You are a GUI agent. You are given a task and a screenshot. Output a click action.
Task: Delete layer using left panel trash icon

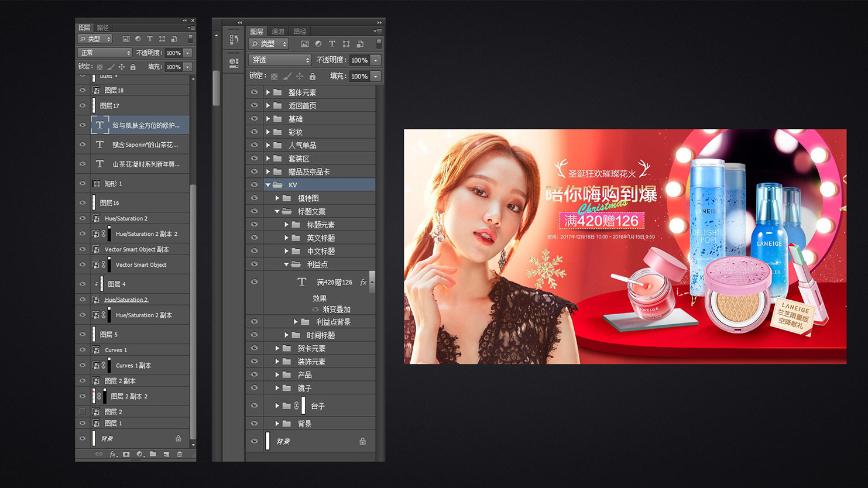pos(180,455)
